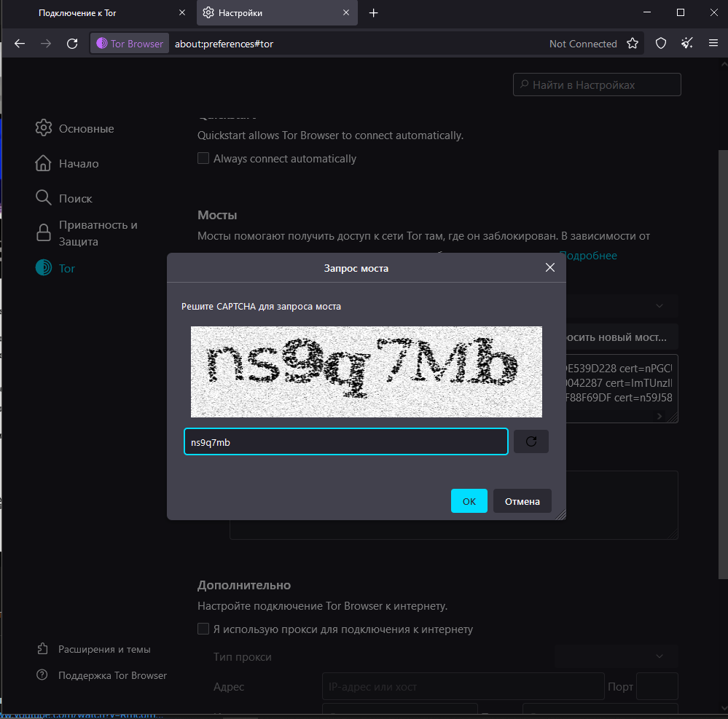Enable Always connect automatically checkbox
Image resolution: width=728 pixels, height=719 pixels.
coord(204,159)
